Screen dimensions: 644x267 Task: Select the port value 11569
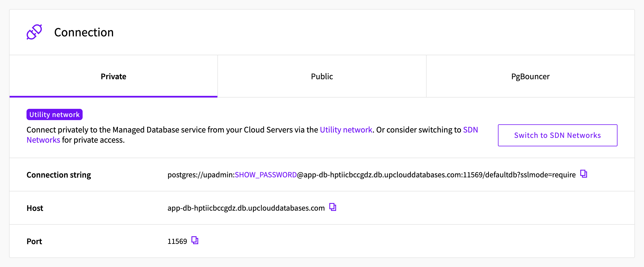[x=177, y=241]
